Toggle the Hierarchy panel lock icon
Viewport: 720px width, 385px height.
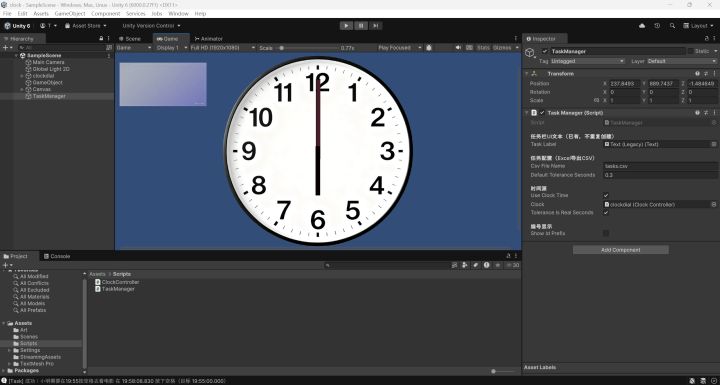[101, 39]
